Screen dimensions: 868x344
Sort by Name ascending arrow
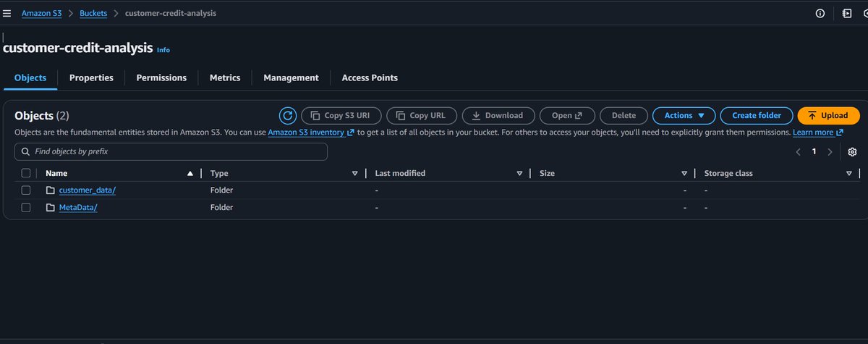pyautogui.click(x=190, y=174)
